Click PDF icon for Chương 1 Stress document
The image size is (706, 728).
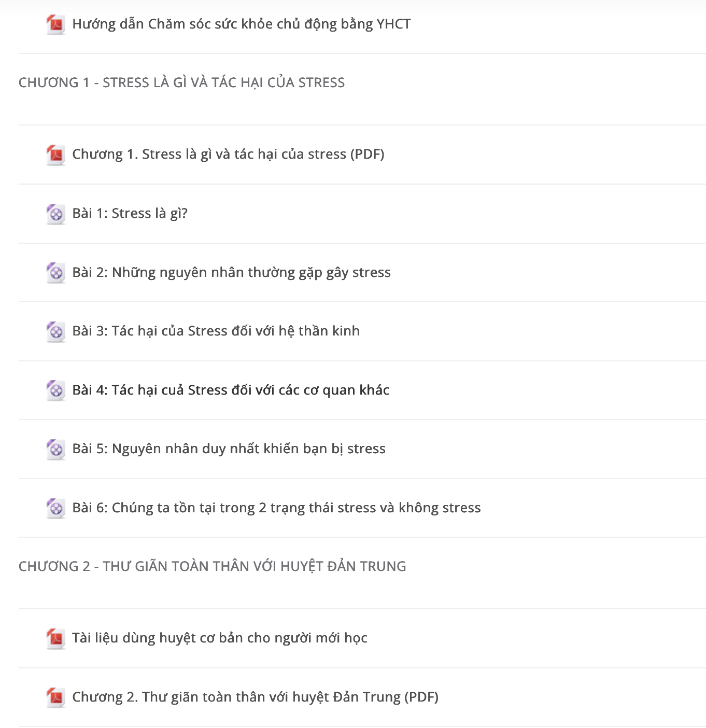[55, 155]
